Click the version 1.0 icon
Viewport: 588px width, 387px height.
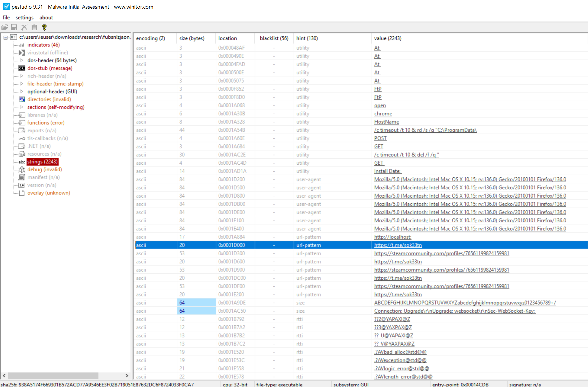[x=22, y=185]
